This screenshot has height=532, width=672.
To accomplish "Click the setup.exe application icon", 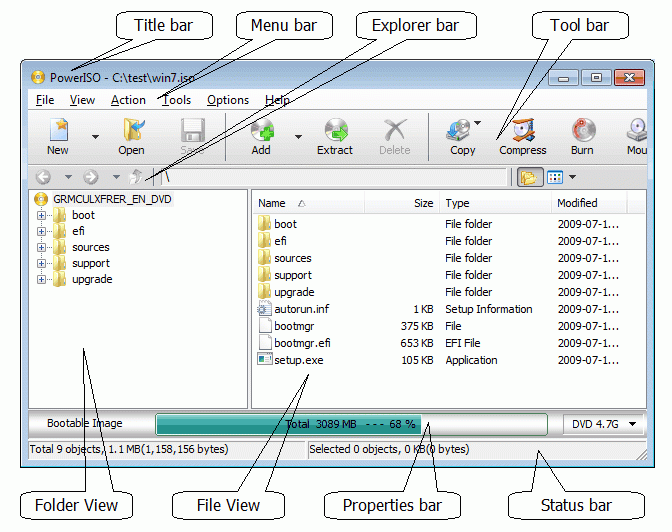I will (x=264, y=359).
